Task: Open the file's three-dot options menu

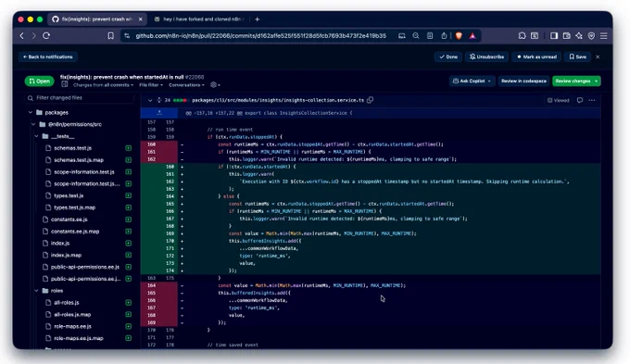Action: [x=592, y=100]
